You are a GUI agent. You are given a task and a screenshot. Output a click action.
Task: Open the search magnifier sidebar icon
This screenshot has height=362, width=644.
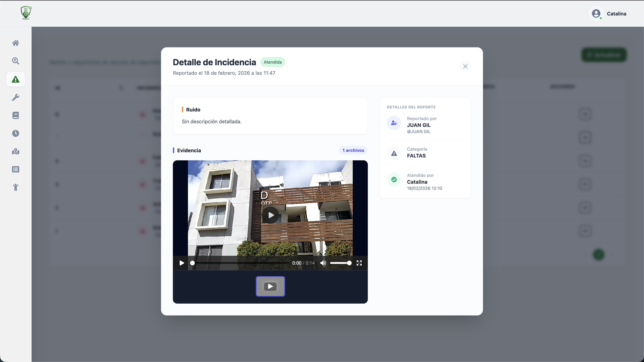coord(15,61)
